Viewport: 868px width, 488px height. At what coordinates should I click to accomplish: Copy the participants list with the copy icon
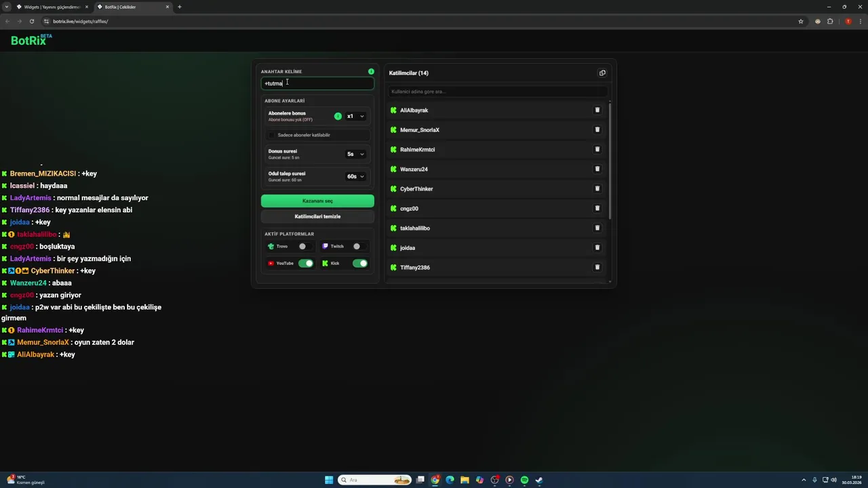point(602,73)
